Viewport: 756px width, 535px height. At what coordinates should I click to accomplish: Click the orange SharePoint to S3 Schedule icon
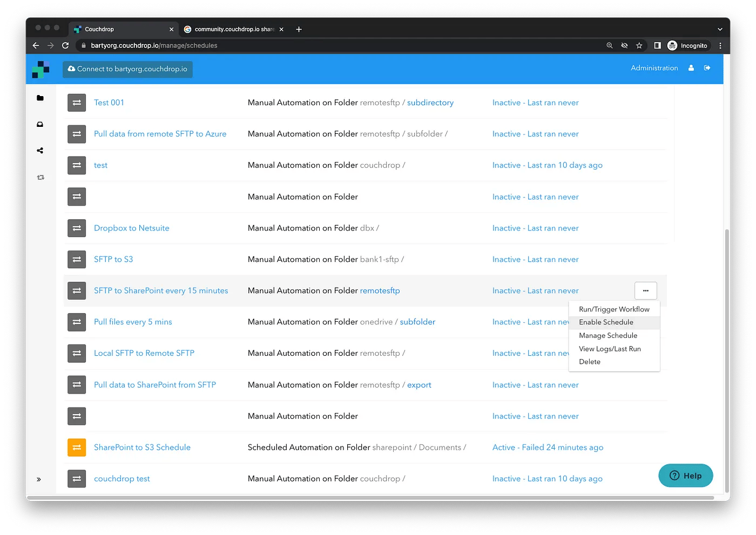77,448
